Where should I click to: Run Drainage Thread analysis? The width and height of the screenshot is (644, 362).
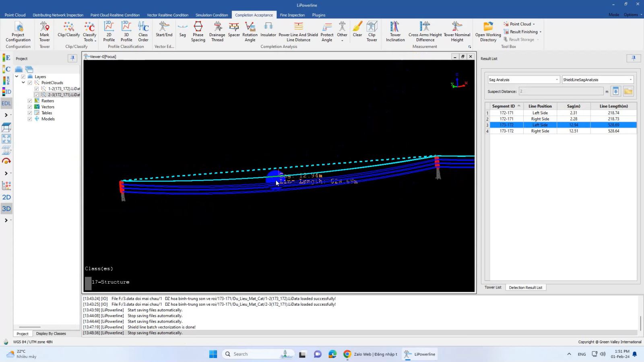[217, 32]
